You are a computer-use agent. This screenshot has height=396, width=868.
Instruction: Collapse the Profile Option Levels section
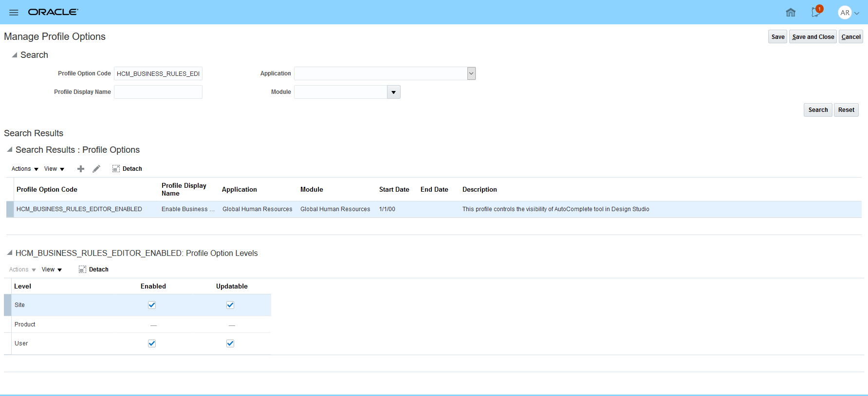[x=9, y=252]
